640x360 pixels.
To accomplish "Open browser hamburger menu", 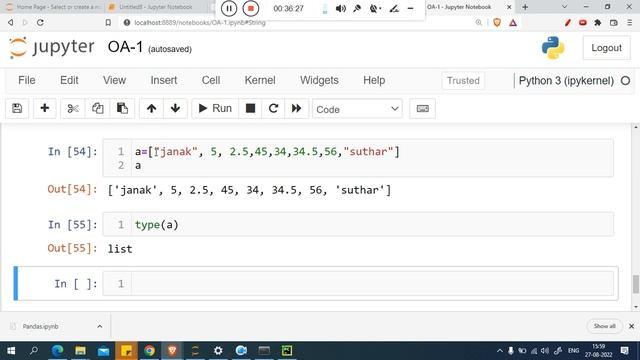I will 630,23.
